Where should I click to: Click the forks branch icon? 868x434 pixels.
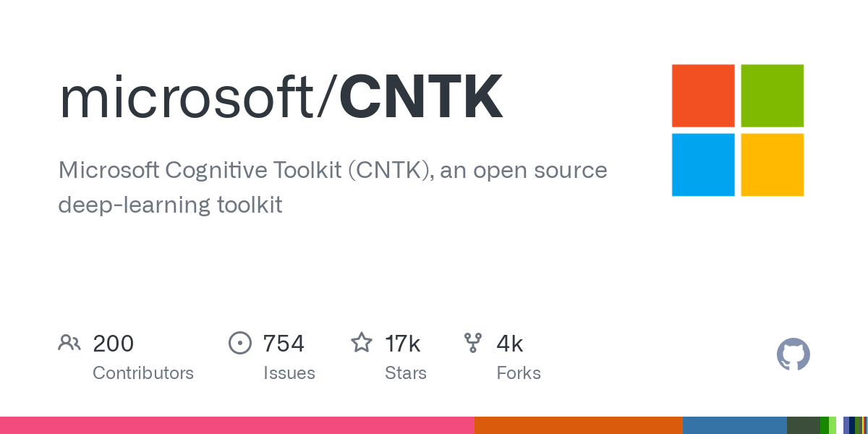473,343
